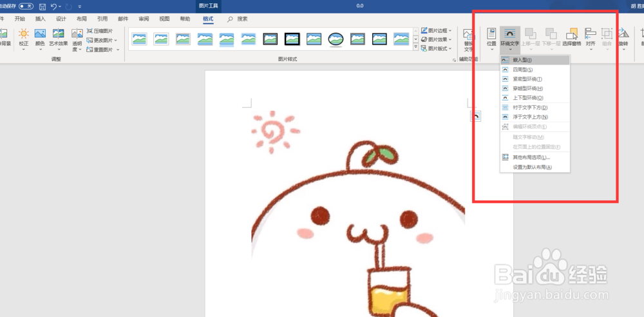Switch to the 布局 (Layout) tab

coord(82,19)
